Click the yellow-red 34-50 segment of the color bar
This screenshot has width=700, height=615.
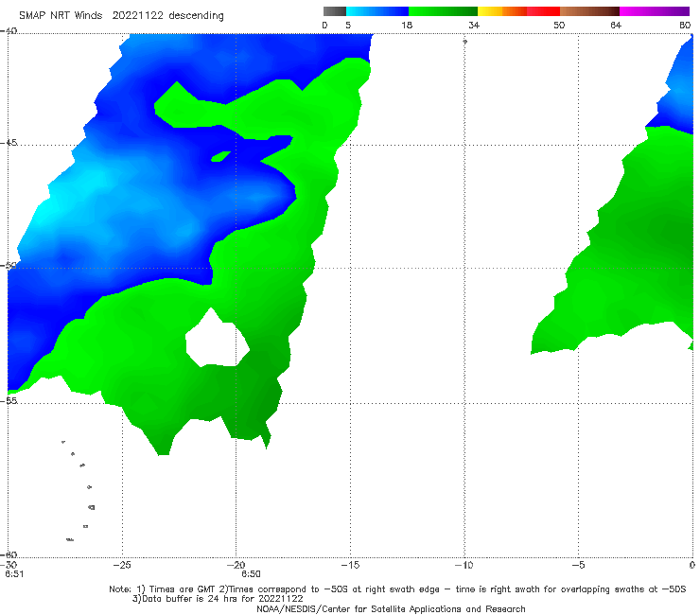(518, 11)
